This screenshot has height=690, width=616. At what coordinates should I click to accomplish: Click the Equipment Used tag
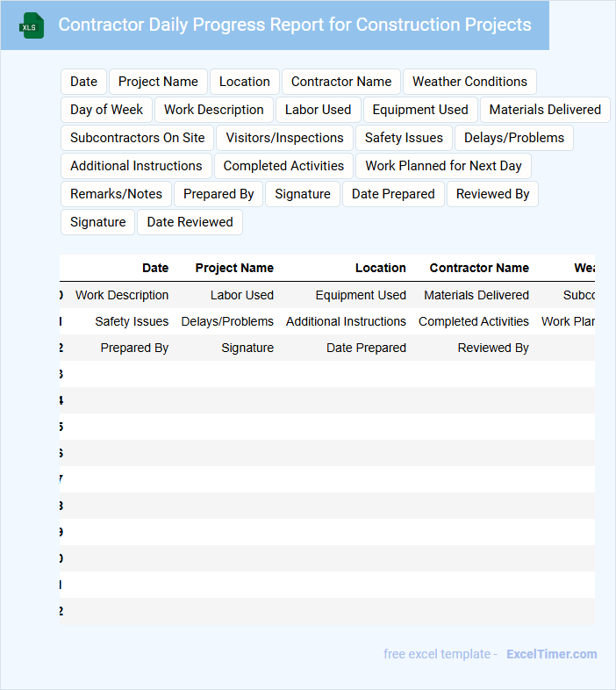coord(420,110)
